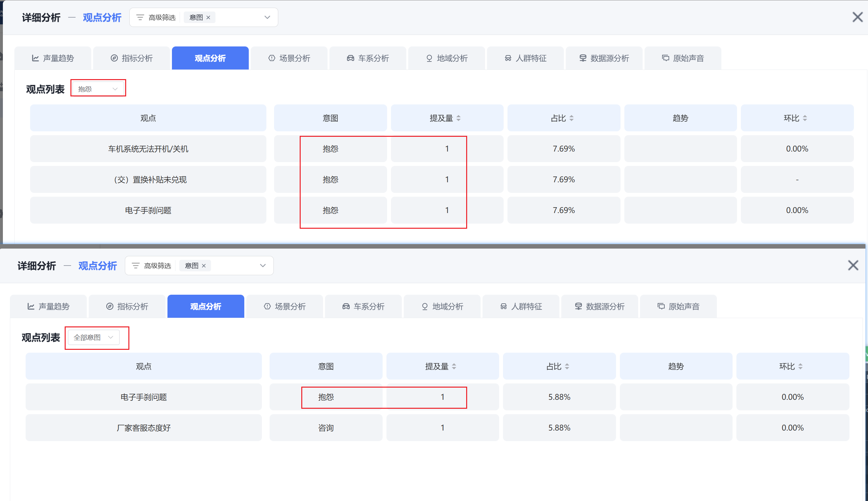The width and height of the screenshot is (868, 501).
Task: Expand the bottom 高级筛选 filter dropdown arrow
Action: [263, 266]
